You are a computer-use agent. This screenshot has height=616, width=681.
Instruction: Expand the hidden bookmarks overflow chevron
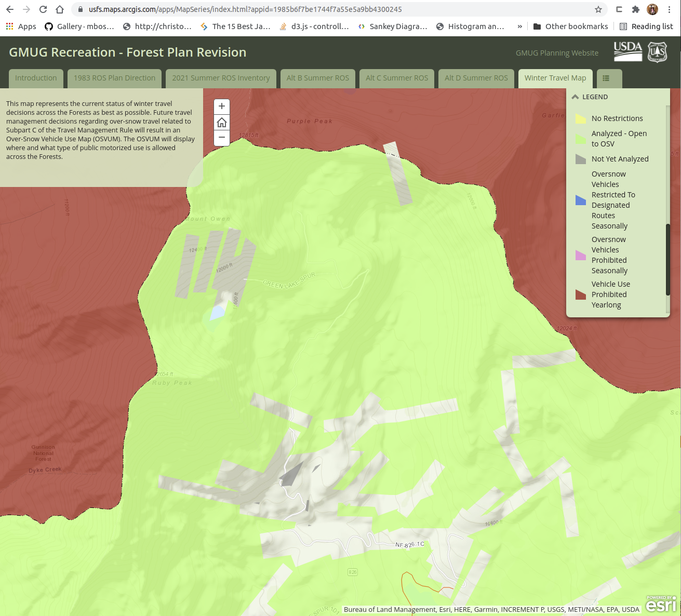(520, 26)
